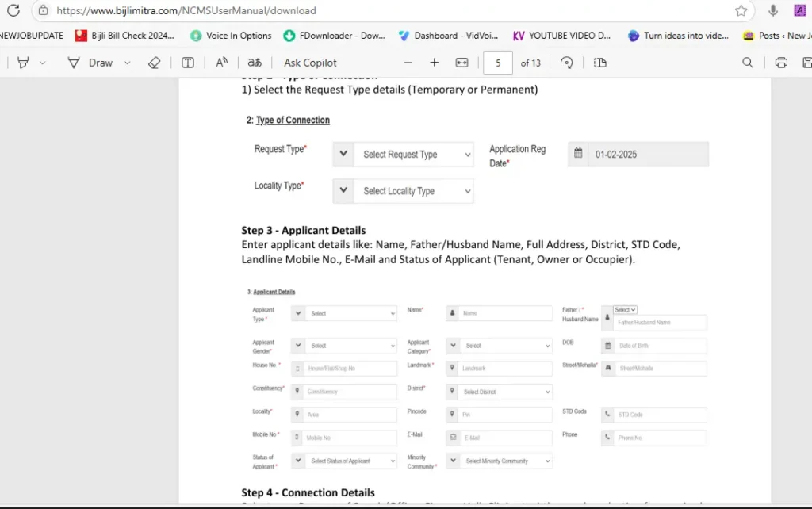Image resolution: width=812 pixels, height=509 pixels.
Task: Toggle the page view layout icon
Action: pyautogui.click(x=600, y=63)
